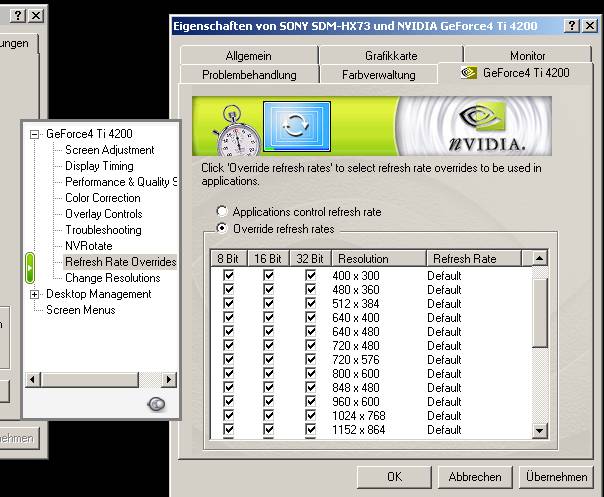Click the Übernehmen button in Eigenschaften dialog
604x497 pixels.
point(557,477)
